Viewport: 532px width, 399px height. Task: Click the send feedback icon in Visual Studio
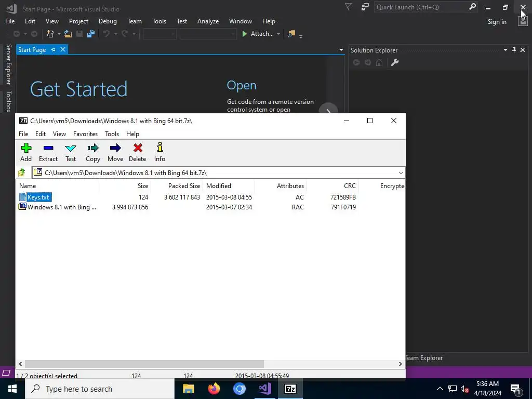pyautogui.click(x=365, y=7)
